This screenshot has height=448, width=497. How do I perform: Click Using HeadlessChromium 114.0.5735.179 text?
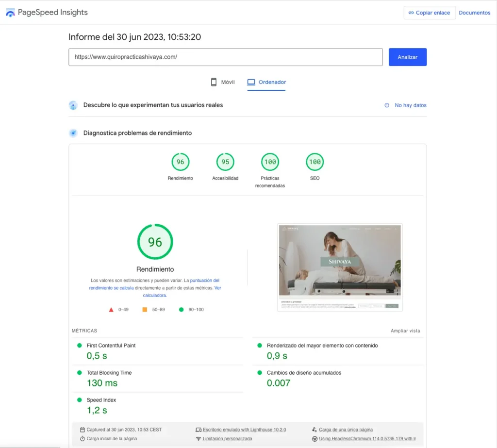367,439
